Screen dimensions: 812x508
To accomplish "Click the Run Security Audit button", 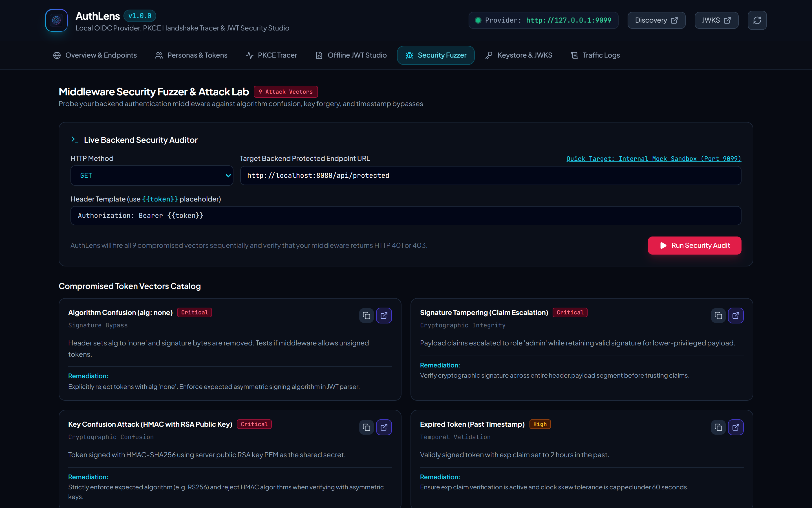I will (694, 246).
